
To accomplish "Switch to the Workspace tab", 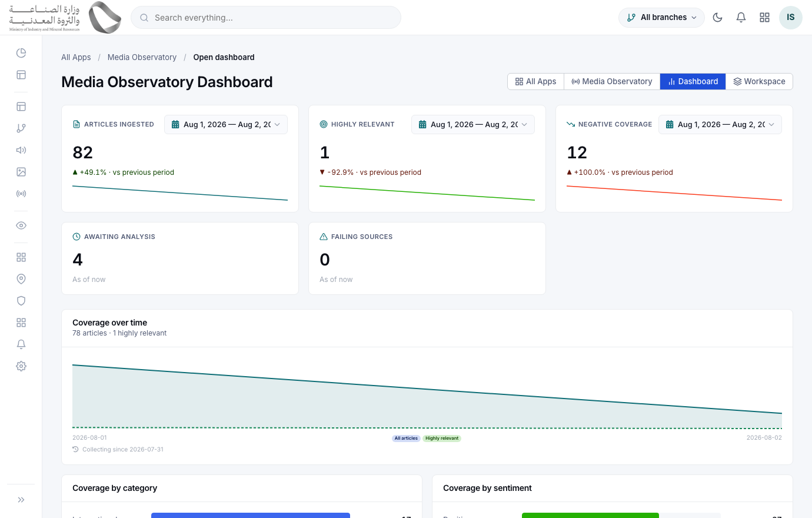I will (759, 82).
